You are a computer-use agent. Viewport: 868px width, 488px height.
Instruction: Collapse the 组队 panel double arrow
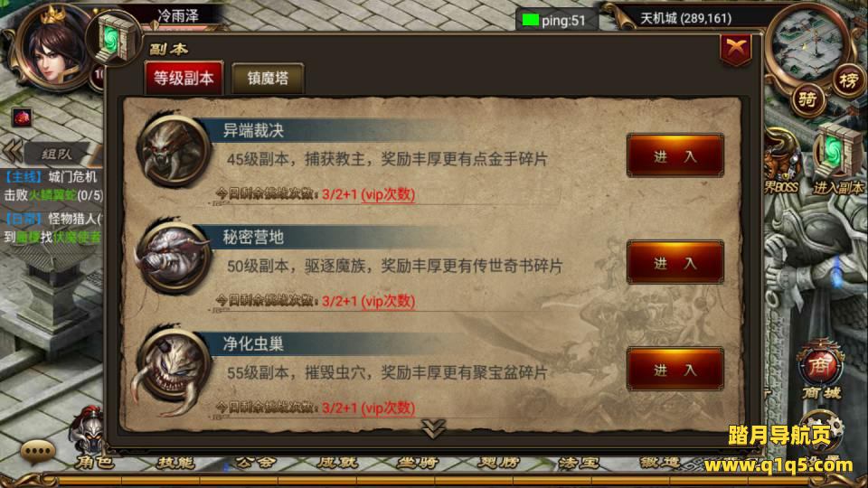(12, 151)
